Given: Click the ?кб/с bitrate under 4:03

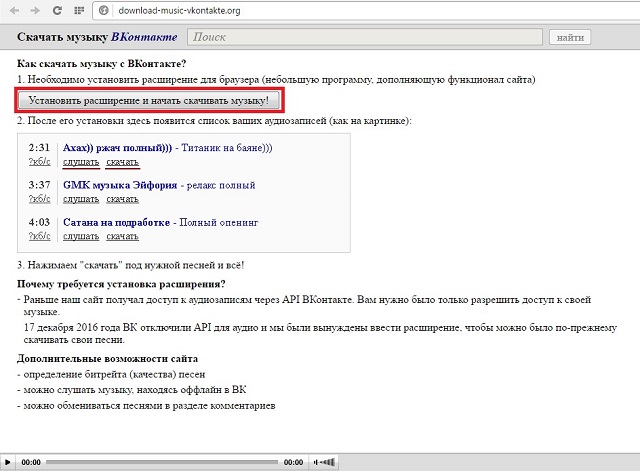Looking at the screenshot, I should click(40, 236).
